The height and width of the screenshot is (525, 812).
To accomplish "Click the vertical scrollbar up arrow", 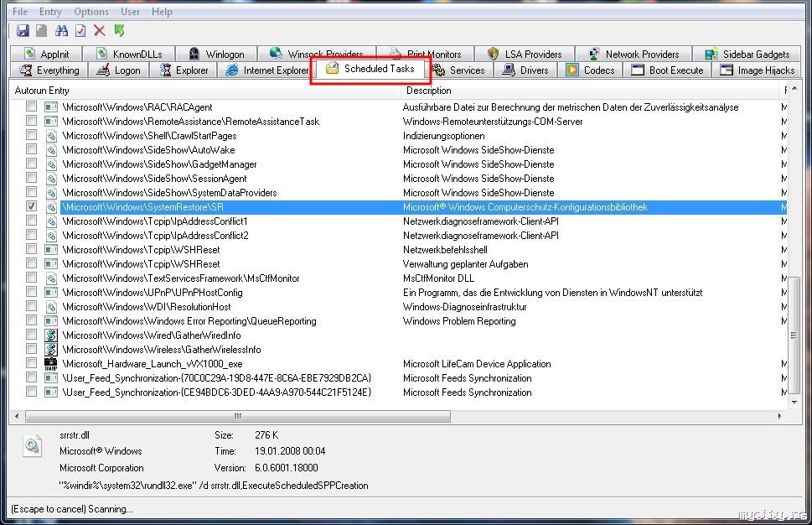I will pos(794,90).
